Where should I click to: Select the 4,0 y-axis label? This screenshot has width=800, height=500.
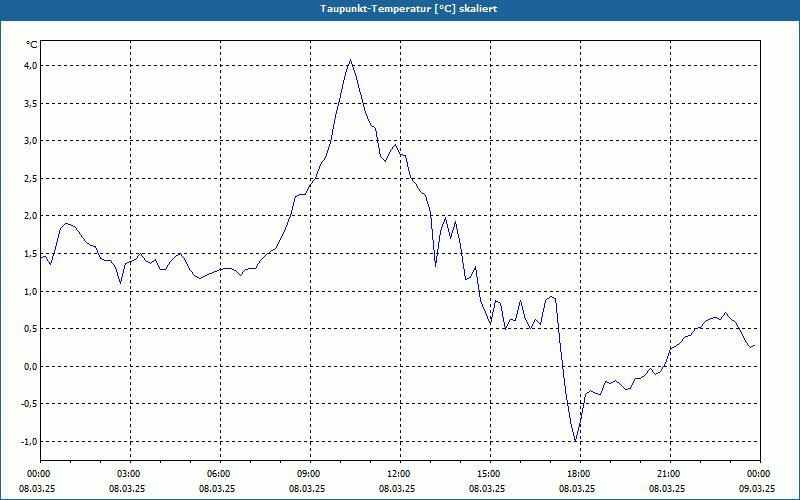click(x=31, y=65)
